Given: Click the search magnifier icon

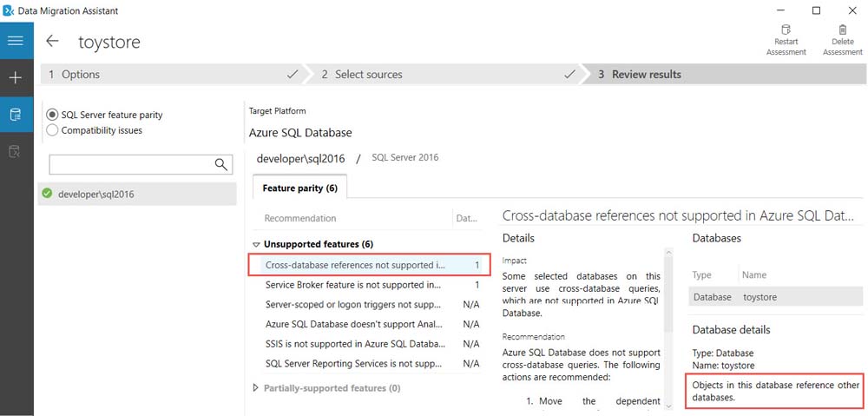Looking at the screenshot, I should [x=221, y=164].
